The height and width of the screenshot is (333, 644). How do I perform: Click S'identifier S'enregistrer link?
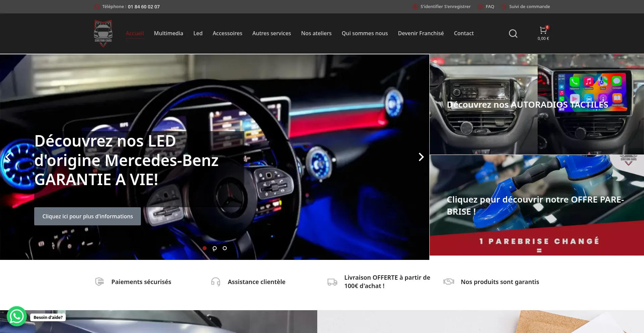coord(445,7)
